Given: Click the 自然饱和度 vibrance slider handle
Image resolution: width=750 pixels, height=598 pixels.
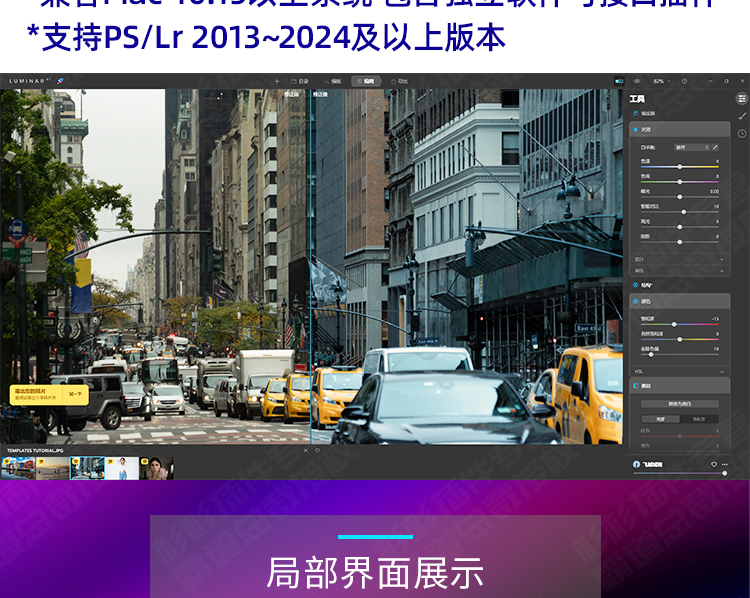Looking at the screenshot, I should [680, 339].
